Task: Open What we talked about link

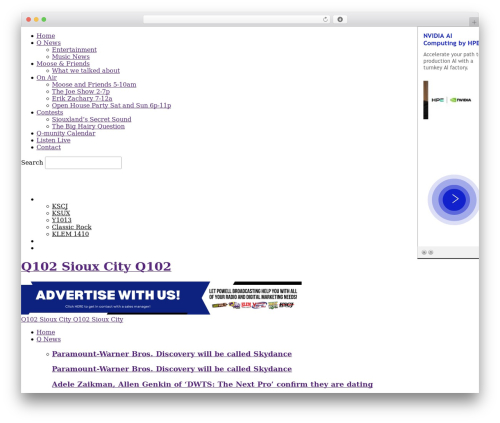Action: (86, 71)
